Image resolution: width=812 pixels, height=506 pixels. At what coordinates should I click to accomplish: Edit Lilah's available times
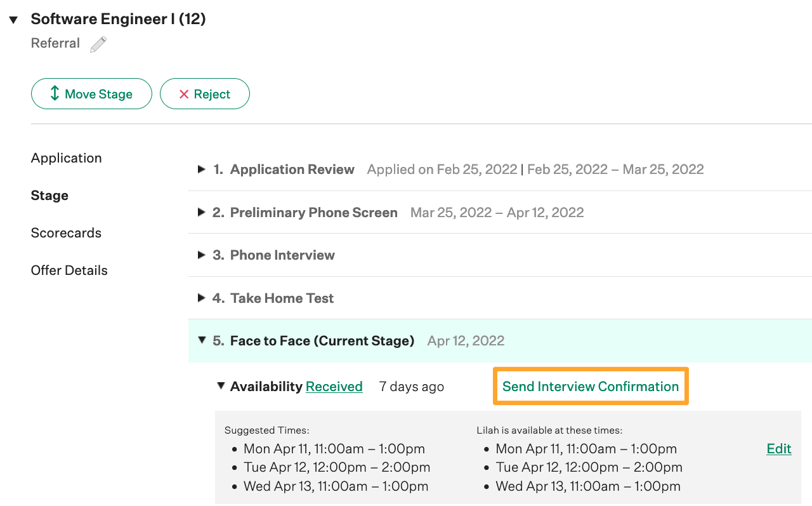[x=779, y=448]
